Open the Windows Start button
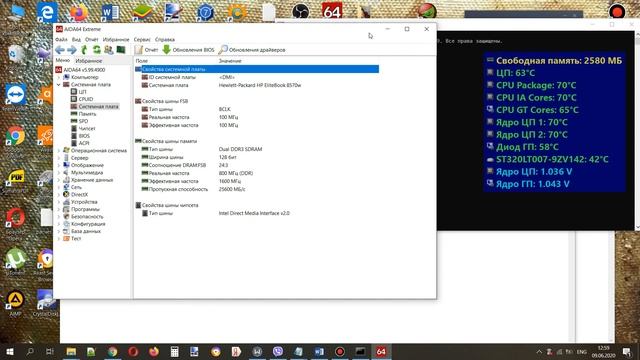Screen dimensions: 640x360 [10, 351]
